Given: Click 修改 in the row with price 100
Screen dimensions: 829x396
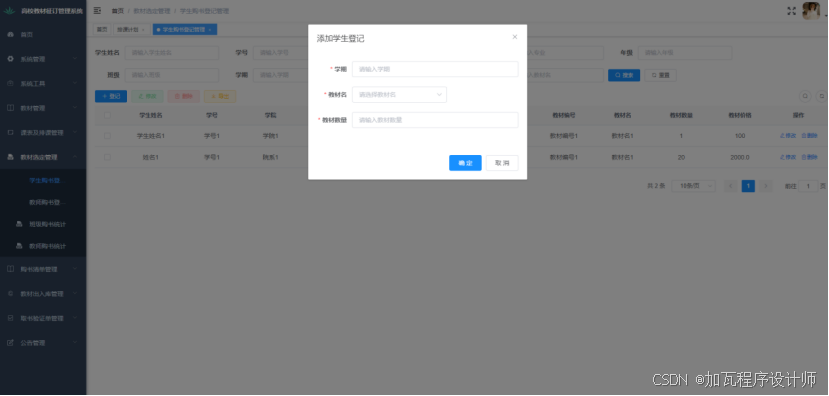Looking at the screenshot, I should click(788, 136).
